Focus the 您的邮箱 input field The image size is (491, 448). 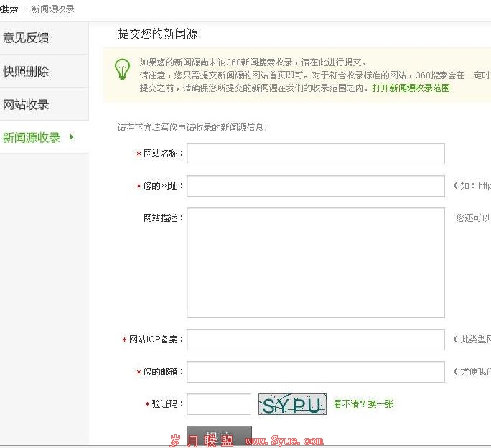click(316, 372)
